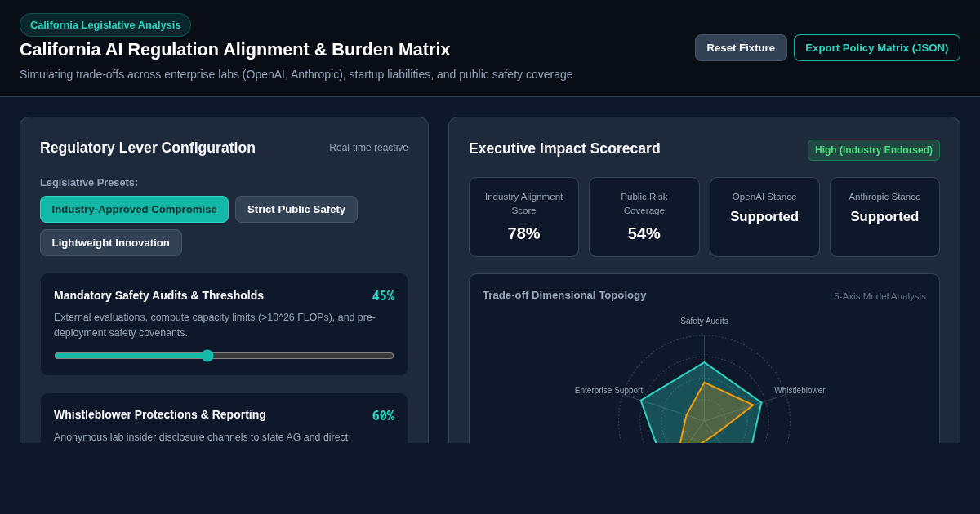
Task: Apply the Lightweight Innovation preset
Action: [111, 242]
